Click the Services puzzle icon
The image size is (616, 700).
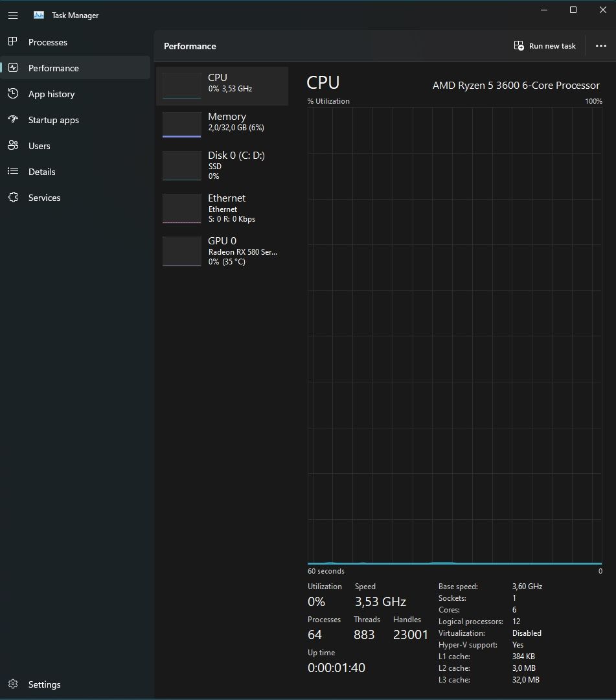(13, 197)
